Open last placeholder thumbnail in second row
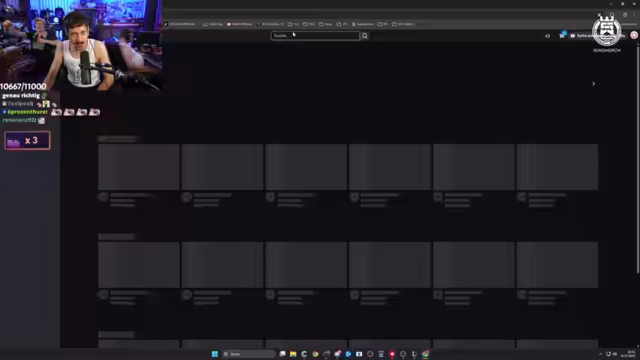The width and height of the screenshot is (640, 360). (557, 265)
